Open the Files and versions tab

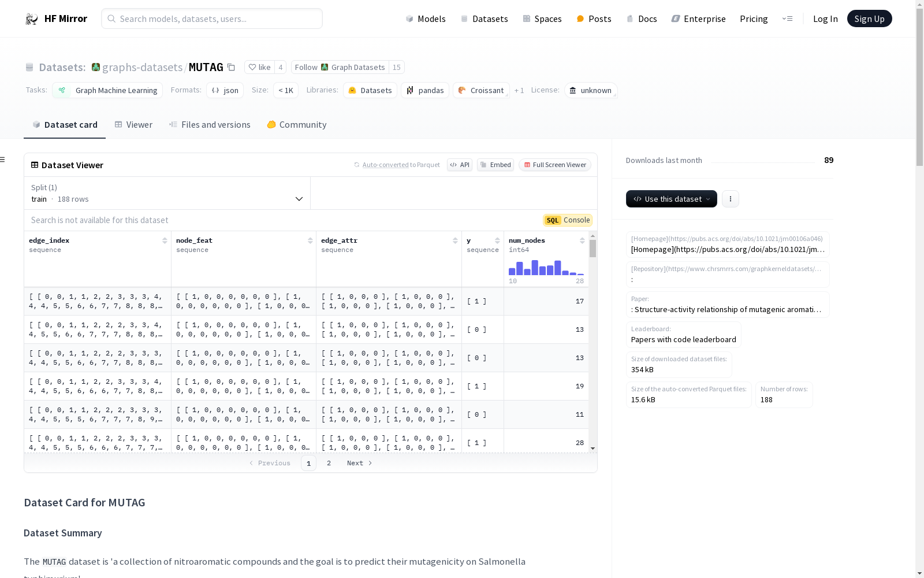(215, 124)
